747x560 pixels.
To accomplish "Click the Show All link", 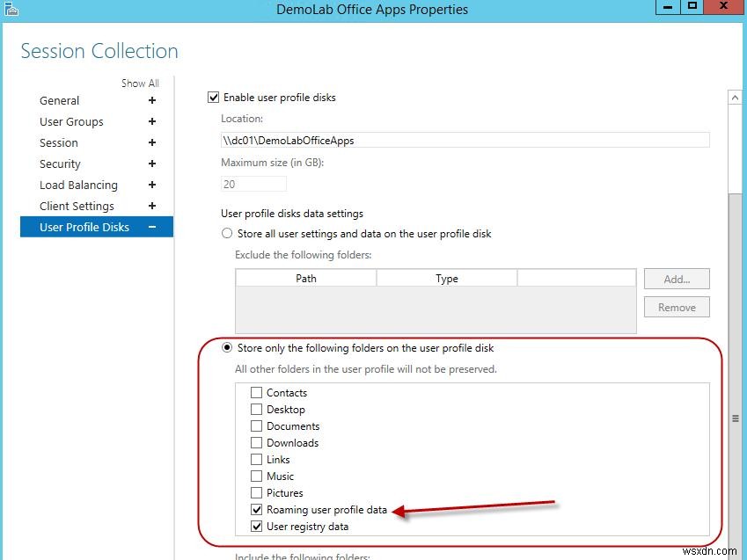I will [140, 83].
